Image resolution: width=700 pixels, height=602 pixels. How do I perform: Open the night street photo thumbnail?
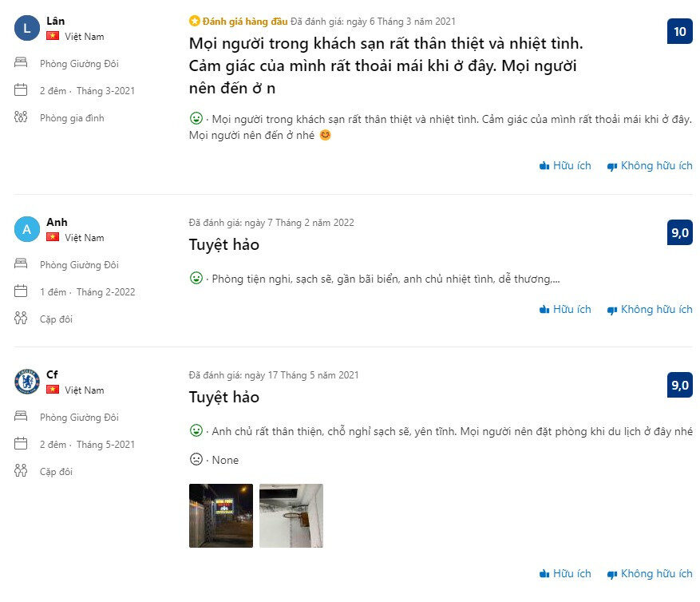[x=221, y=516]
